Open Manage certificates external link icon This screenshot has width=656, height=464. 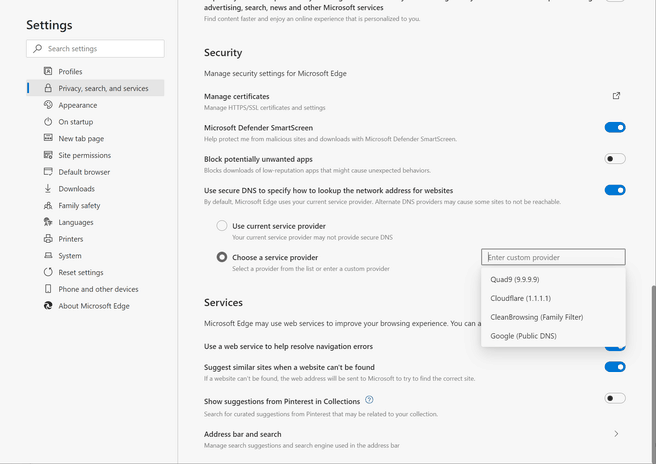click(x=616, y=96)
